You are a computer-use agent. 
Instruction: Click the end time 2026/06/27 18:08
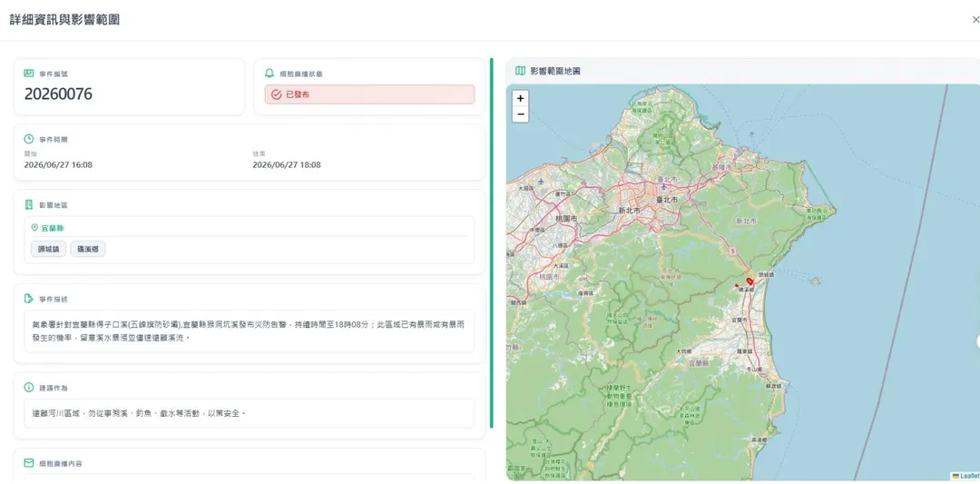286,165
